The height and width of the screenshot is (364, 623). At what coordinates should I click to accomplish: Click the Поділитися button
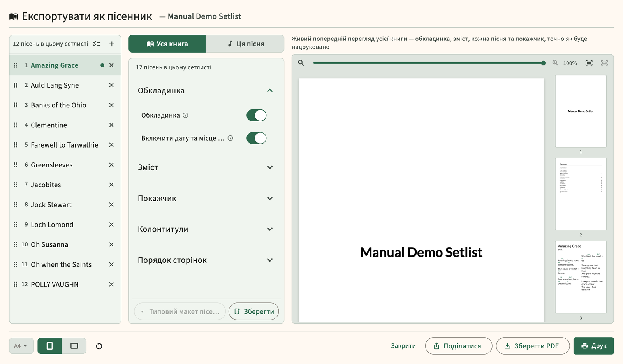tap(459, 346)
